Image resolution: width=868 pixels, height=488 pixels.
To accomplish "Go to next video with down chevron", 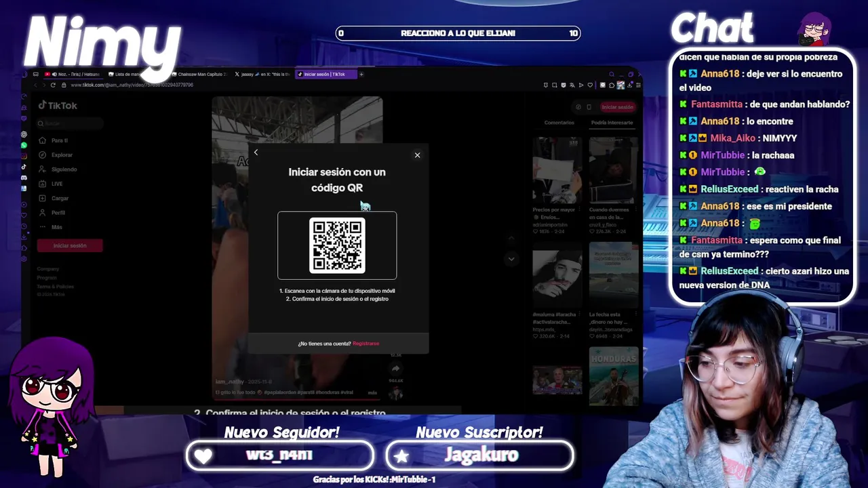I will click(x=511, y=259).
